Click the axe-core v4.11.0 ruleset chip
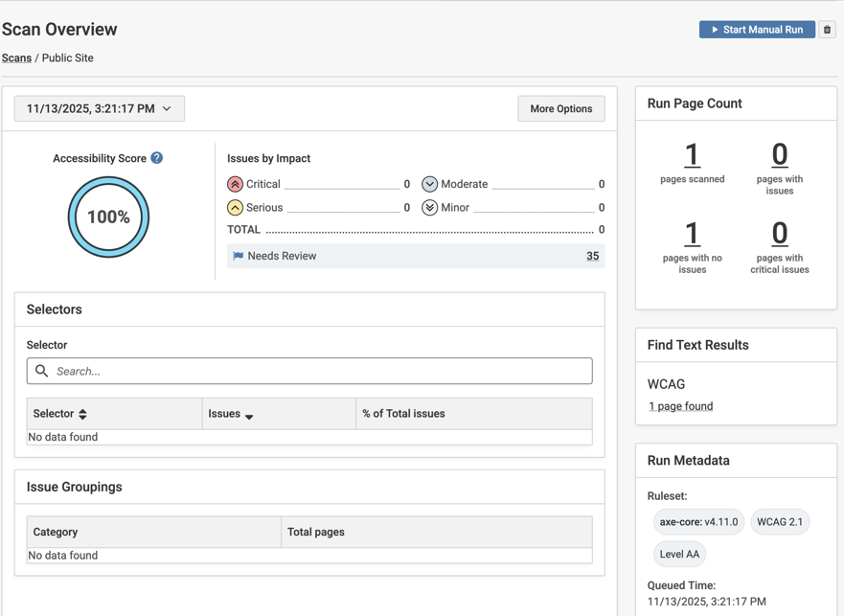Viewport: 844px width, 616px height. click(698, 521)
